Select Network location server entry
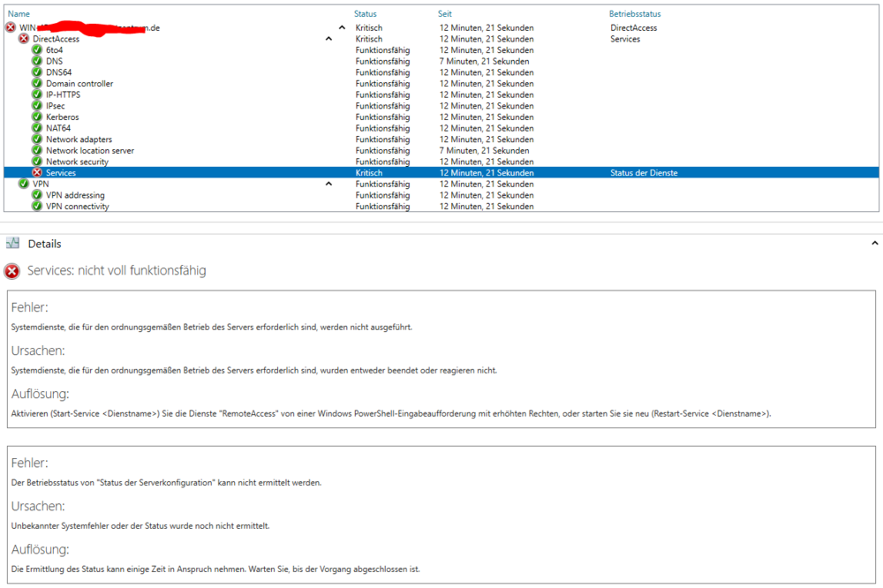Screen dimensions: 883x588 click(x=90, y=150)
